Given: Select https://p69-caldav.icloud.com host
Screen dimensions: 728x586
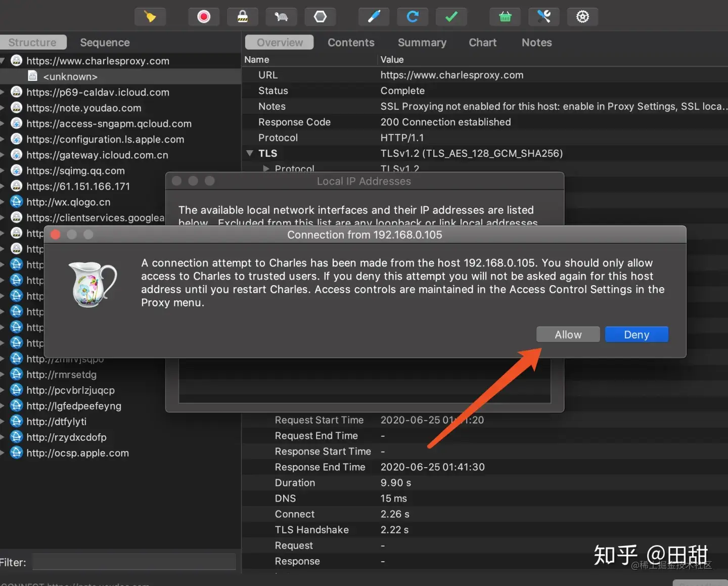Looking at the screenshot, I should 98,93.
